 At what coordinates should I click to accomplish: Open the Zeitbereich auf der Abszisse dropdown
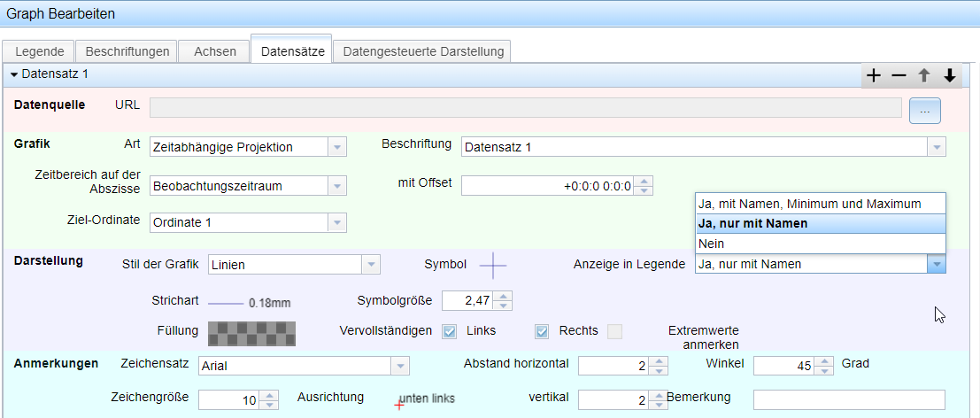pyautogui.click(x=337, y=186)
